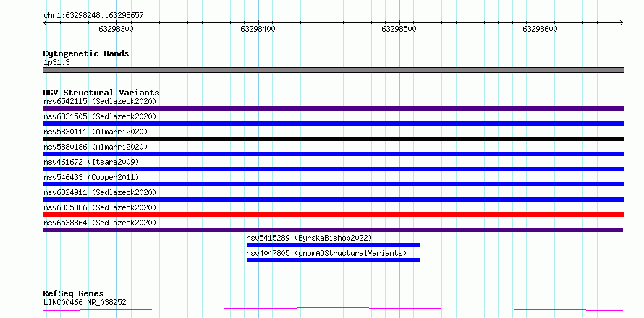Select the short blue bar under nsv5415289
The height and width of the screenshot is (318, 644).
[333, 245]
